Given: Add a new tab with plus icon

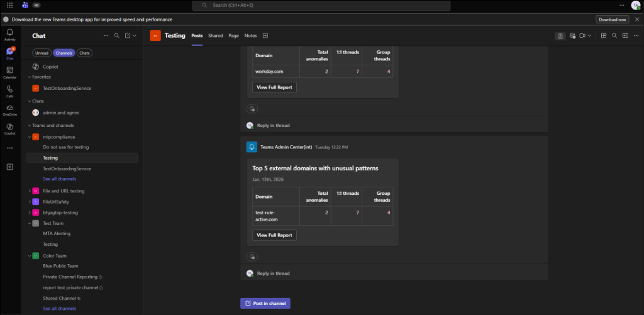Looking at the screenshot, I should coord(265,36).
